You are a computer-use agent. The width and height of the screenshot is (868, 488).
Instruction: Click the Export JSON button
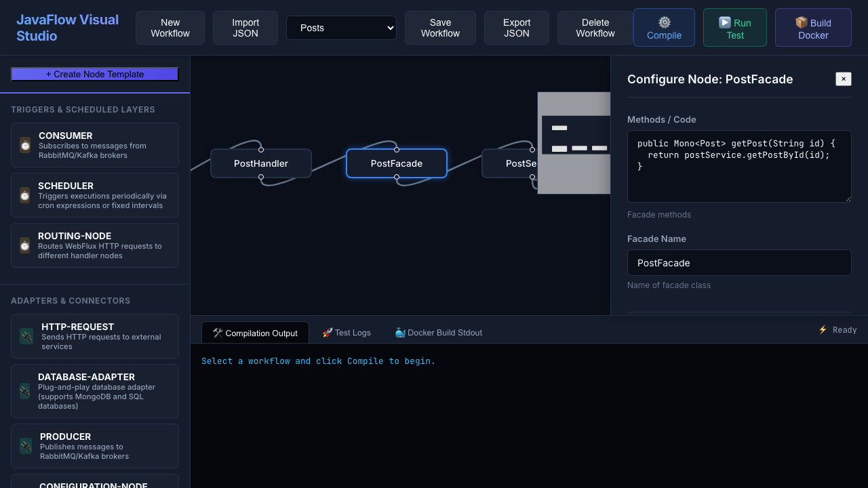click(517, 28)
